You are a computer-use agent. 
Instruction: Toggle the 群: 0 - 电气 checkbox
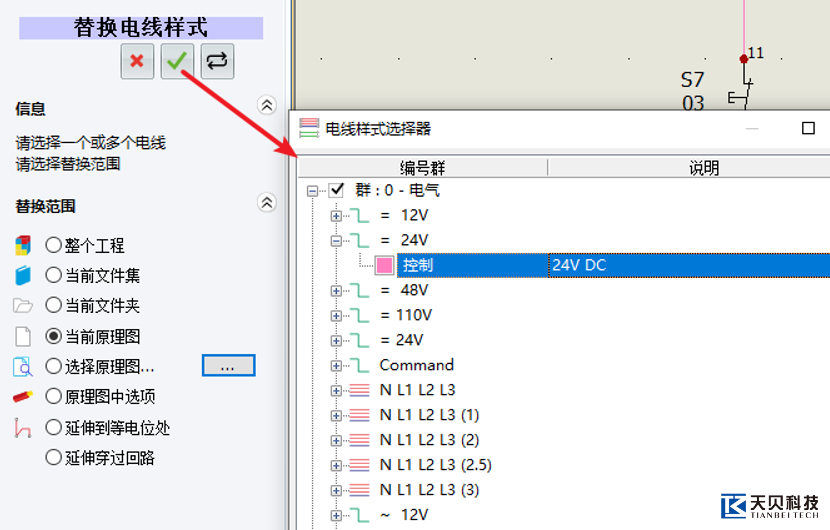pyautogui.click(x=336, y=190)
